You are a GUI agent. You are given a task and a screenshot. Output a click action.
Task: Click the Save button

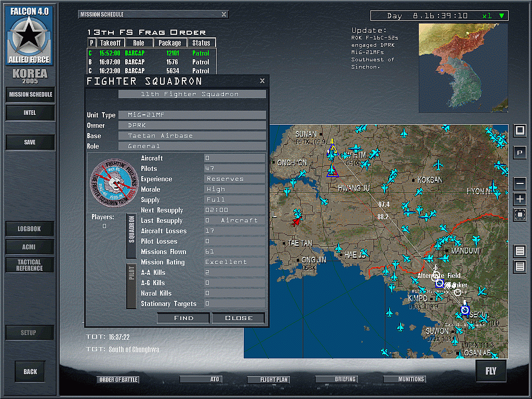30,142
